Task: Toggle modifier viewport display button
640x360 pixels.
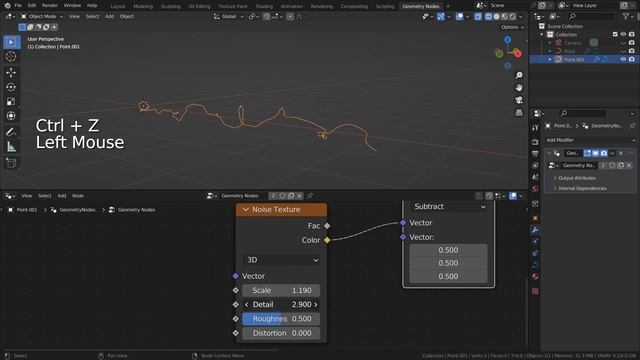Action: click(x=596, y=153)
